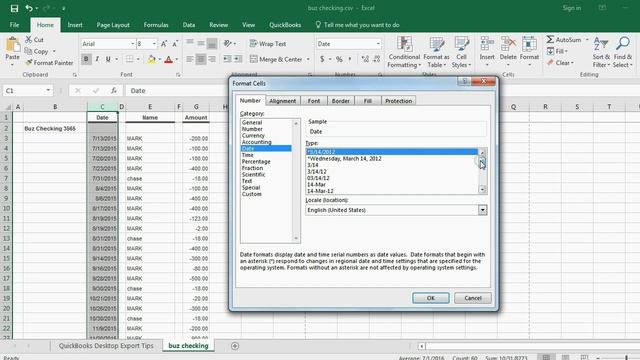Image resolution: width=640 pixels, height=360 pixels.
Task: Click the Cut scissors icon
Action: tap(29, 40)
